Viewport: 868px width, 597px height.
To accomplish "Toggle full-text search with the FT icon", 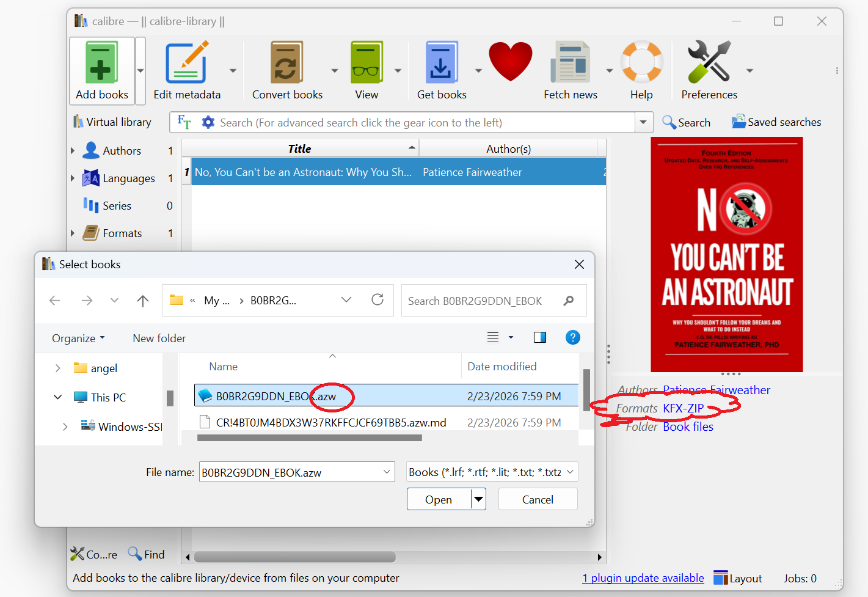I will click(183, 122).
